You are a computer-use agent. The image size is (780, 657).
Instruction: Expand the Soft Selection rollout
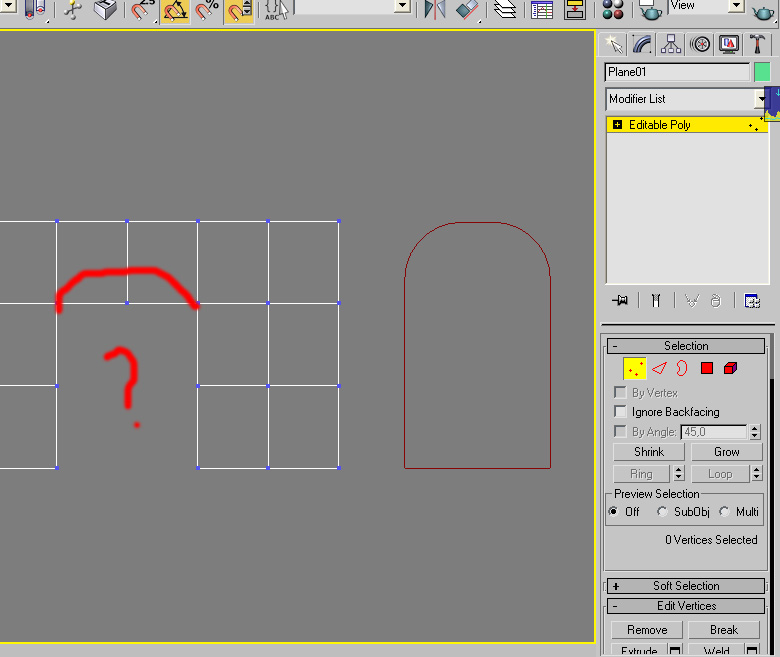pos(686,585)
